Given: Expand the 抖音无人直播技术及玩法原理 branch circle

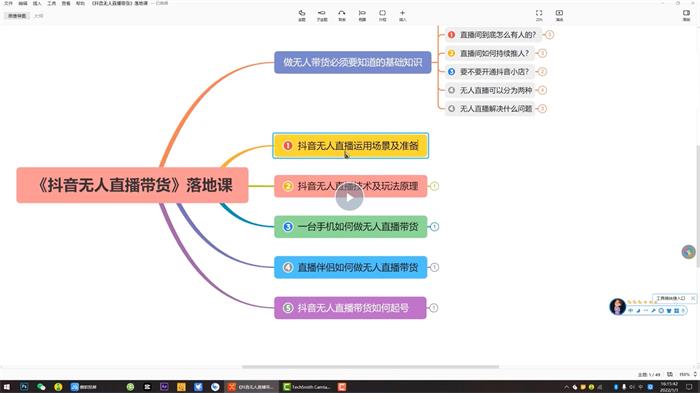Looking at the screenshot, I should click(x=434, y=186).
